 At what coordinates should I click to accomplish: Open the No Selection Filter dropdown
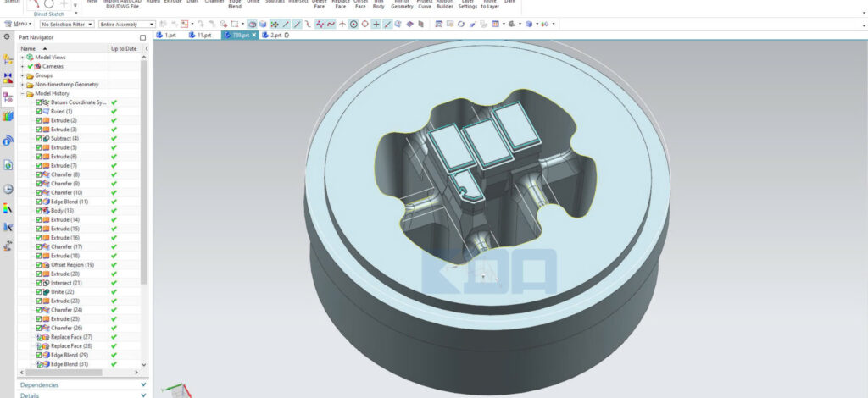click(x=67, y=25)
